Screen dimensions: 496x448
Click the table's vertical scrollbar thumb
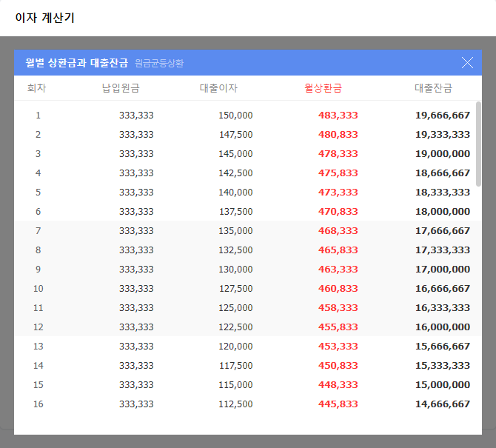(478, 144)
